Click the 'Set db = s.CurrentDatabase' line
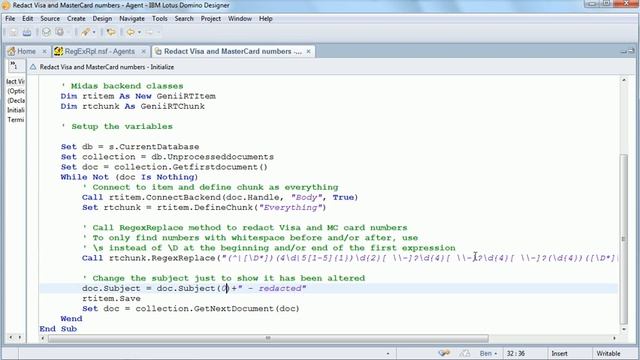This screenshot has width=640, height=360. point(130,147)
